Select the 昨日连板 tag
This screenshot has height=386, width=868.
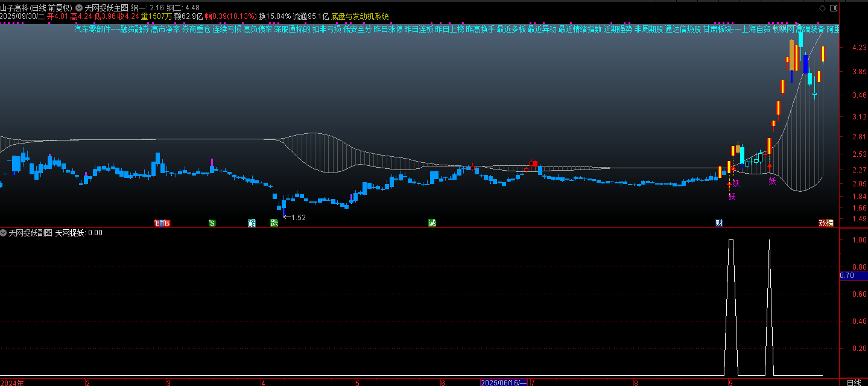pos(419,29)
